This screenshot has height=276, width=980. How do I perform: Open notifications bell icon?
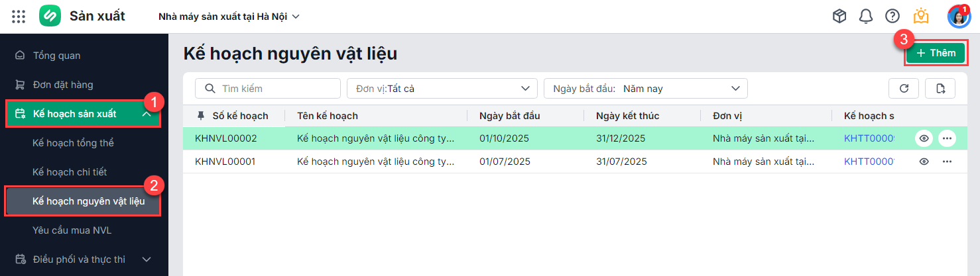[x=866, y=17]
